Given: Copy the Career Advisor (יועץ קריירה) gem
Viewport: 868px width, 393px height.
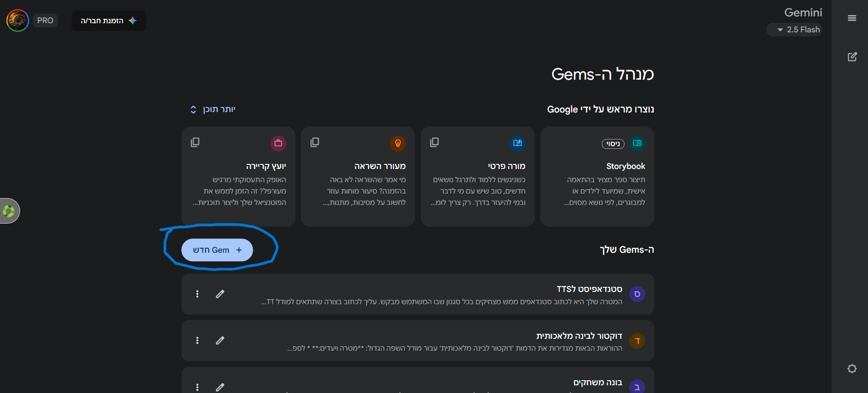Looking at the screenshot, I should point(195,143).
